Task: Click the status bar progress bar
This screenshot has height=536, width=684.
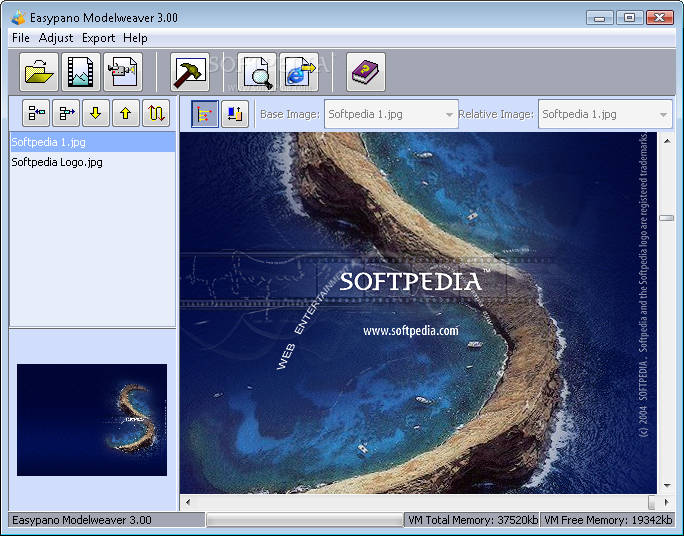Action: click(x=304, y=520)
